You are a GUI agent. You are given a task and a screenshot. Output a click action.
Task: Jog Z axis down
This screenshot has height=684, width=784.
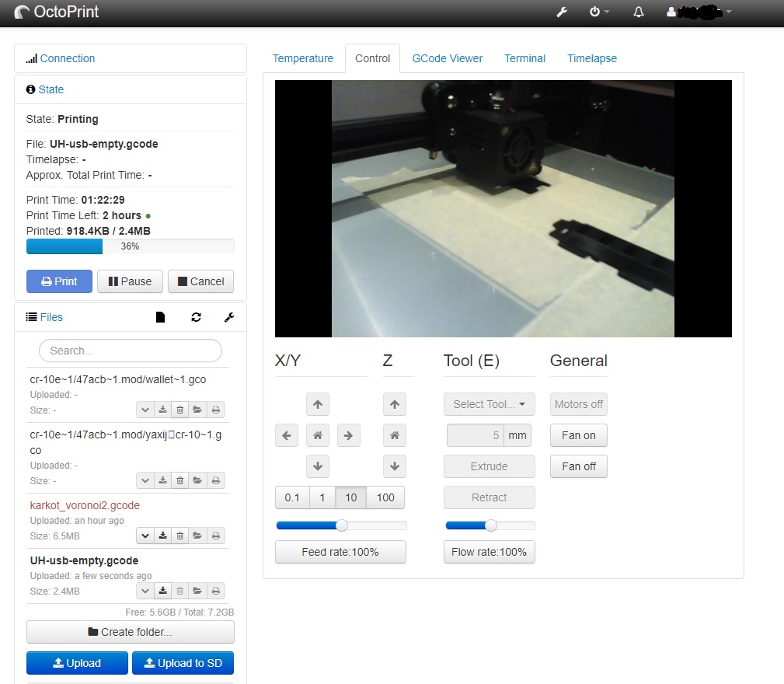(x=395, y=466)
